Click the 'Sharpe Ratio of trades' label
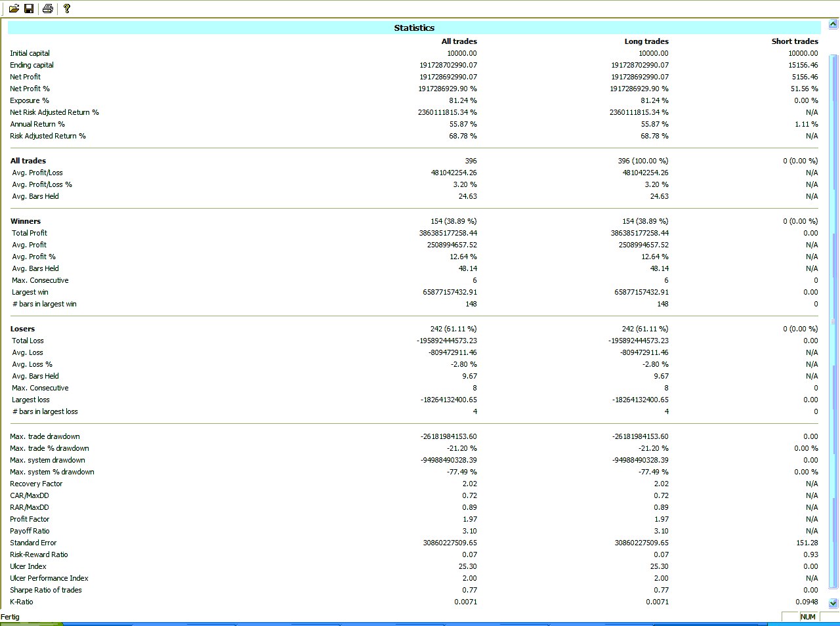 pyautogui.click(x=46, y=590)
